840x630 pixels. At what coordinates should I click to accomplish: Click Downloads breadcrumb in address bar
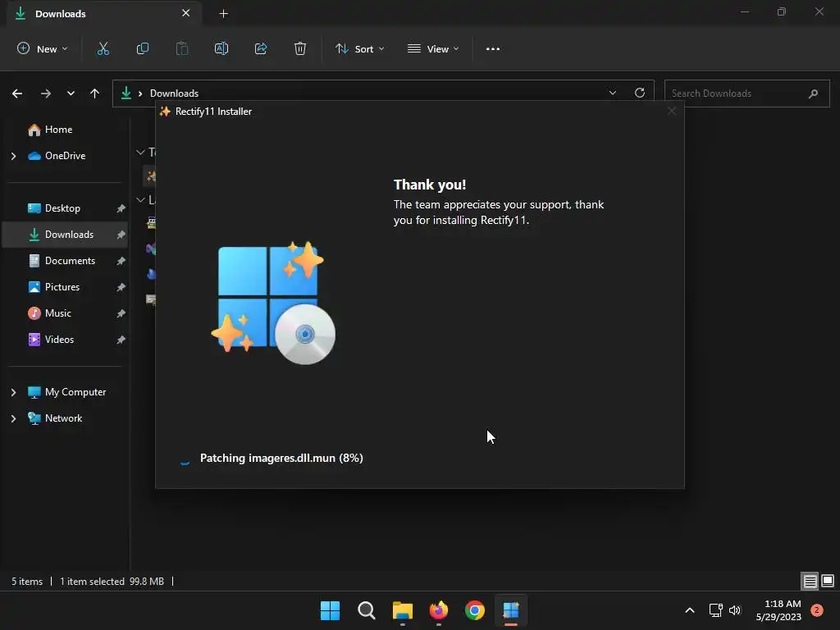coord(174,94)
